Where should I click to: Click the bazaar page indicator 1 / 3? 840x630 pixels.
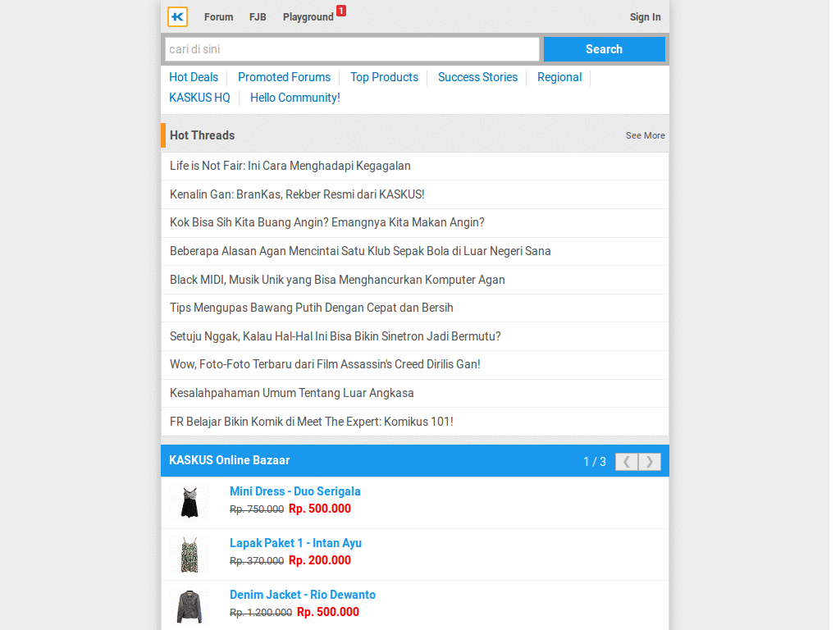click(x=595, y=462)
